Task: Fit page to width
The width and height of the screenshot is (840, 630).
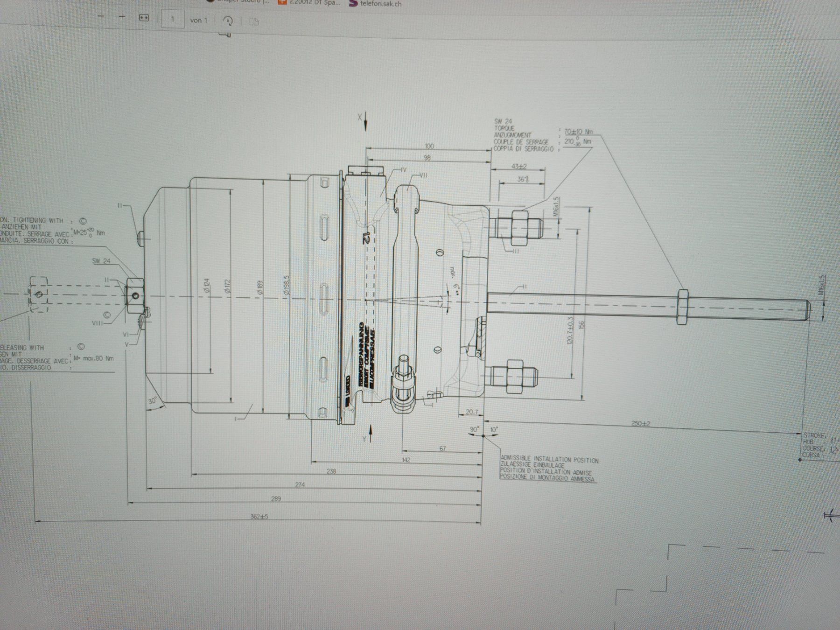Action: click(144, 18)
